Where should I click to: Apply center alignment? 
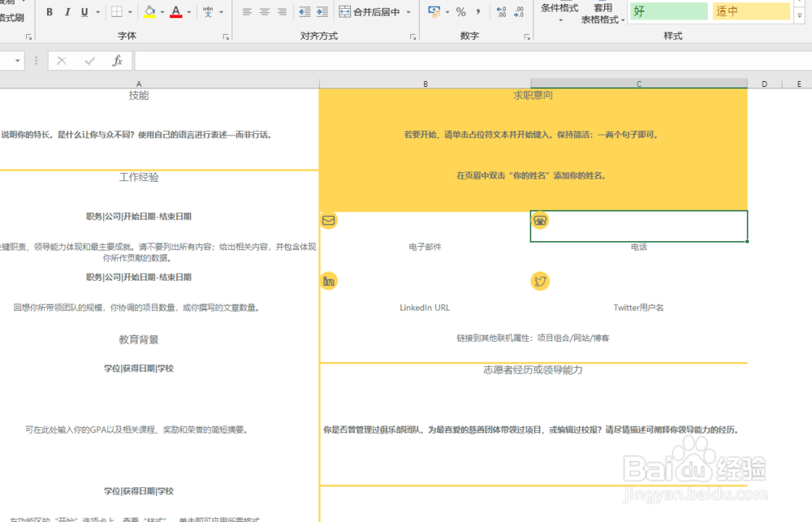point(263,11)
